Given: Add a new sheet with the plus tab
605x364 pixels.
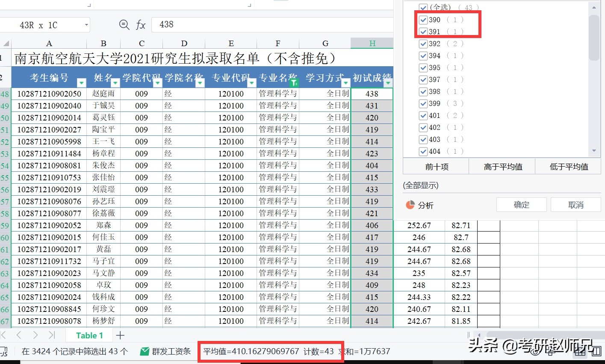Looking at the screenshot, I should coord(120,335).
